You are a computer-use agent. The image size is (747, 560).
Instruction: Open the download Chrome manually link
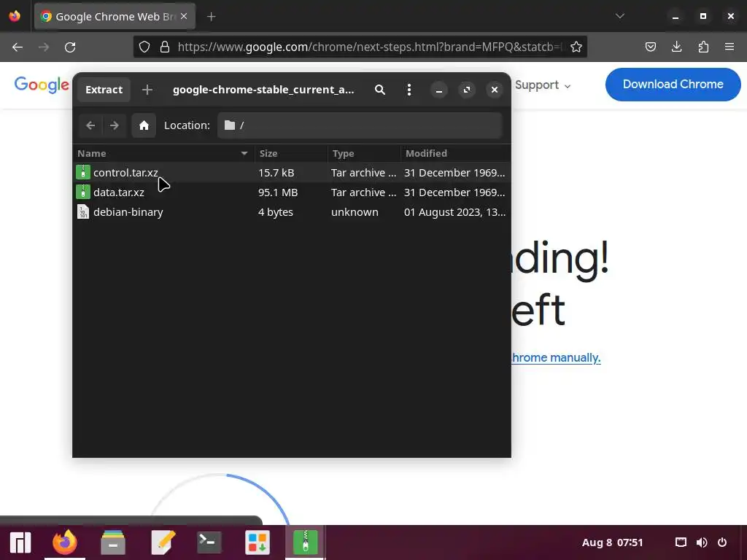pos(556,357)
